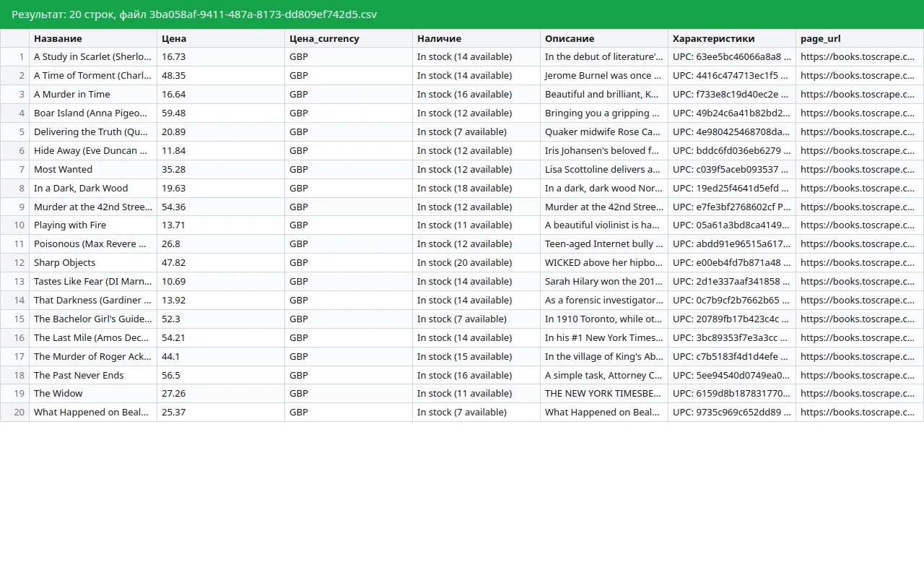The height and width of the screenshot is (578, 924).
Task: Click description starting 'Jerome Burnel was once'
Action: click(604, 76)
